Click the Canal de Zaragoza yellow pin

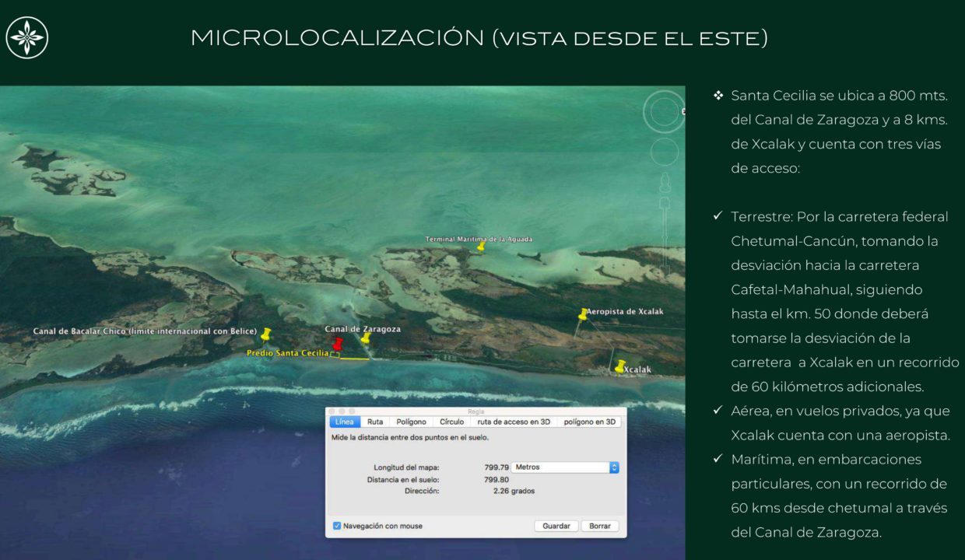pos(365,338)
